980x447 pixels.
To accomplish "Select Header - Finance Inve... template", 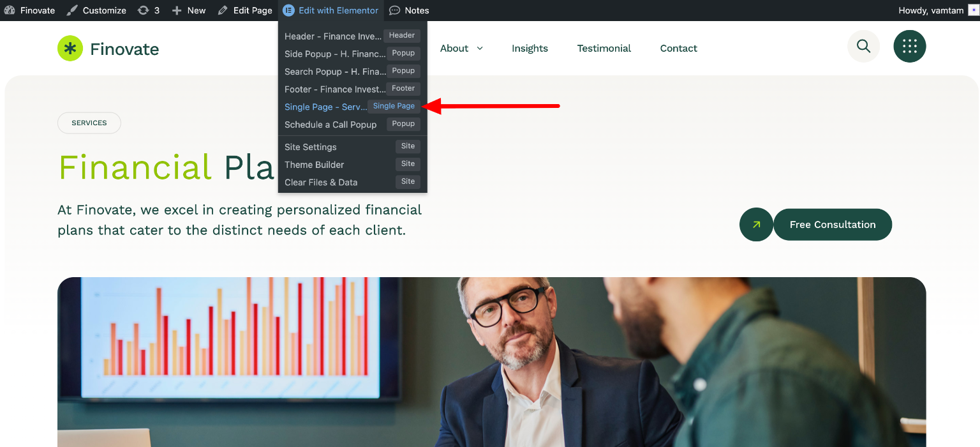I will (352, 36).
